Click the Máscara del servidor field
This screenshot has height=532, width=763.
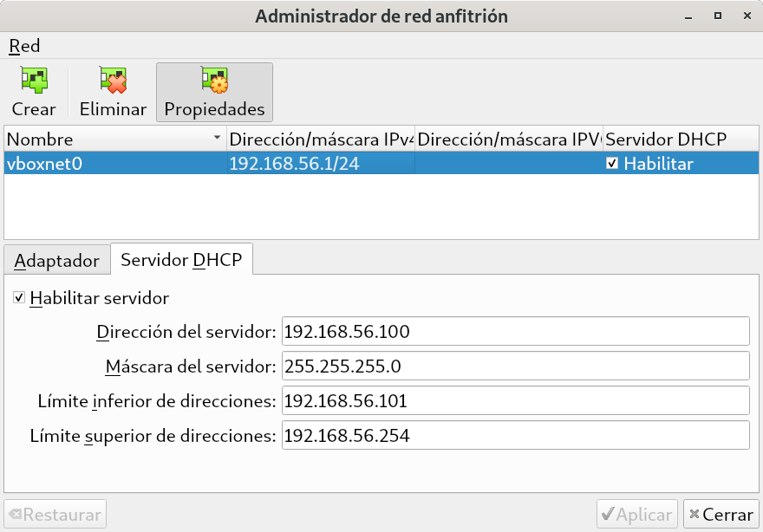point(515,366)
